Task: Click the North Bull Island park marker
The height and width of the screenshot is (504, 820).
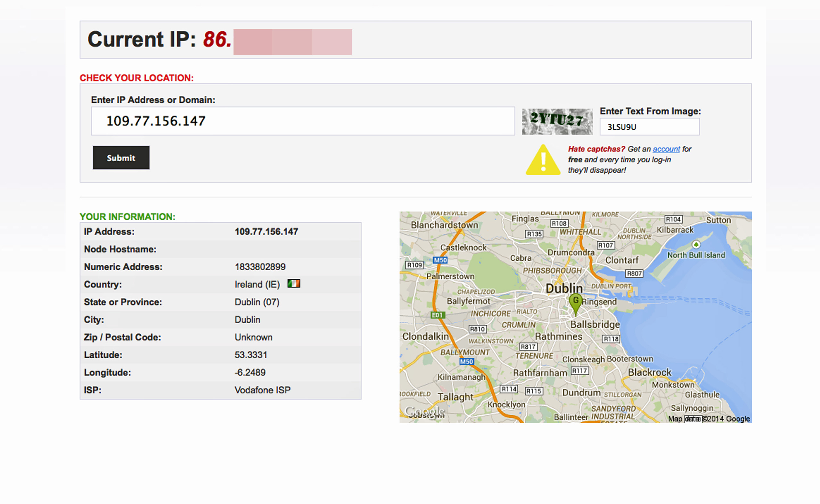Action: [696, 245]
